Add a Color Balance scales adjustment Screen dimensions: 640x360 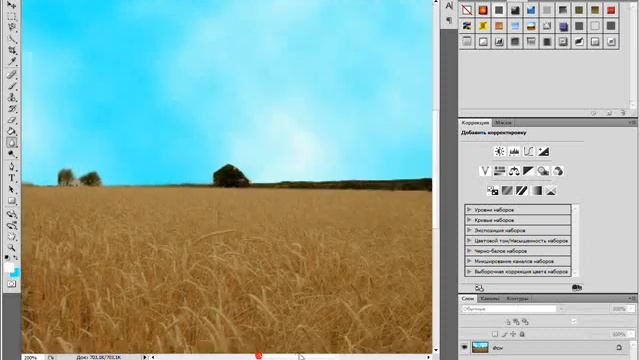tap(514, 171)
